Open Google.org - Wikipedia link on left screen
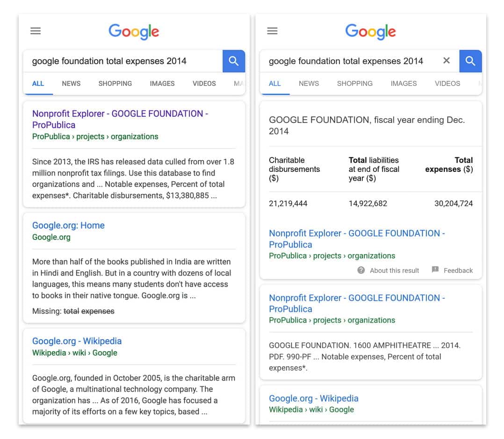Viewport: 504px width, 439px height. [77, 341]
